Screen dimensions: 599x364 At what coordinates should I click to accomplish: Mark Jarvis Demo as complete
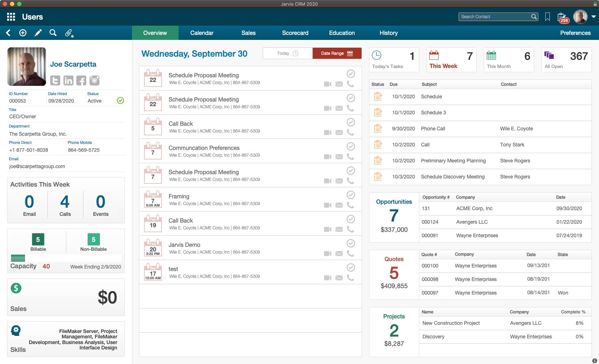pos(351,243)
